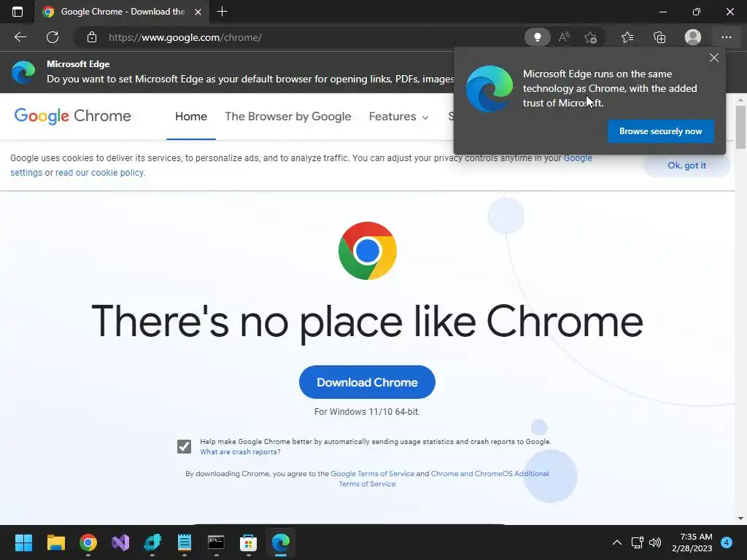This screenshot has width=747, height=560.
Task: Open Windows Start menu
Action: coord(23,542)
